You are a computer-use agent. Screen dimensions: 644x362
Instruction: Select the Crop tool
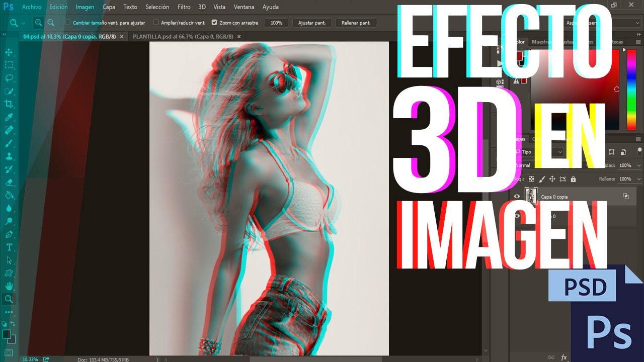(x=9, y=104)
